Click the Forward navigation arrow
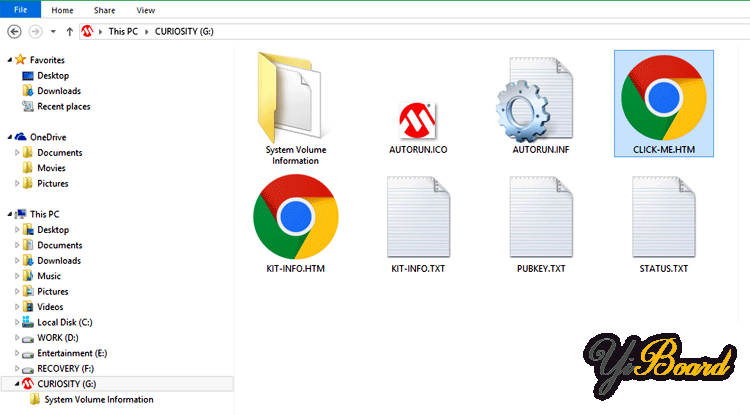The height and width of the screenshot is (415, 750). (35, 32)
